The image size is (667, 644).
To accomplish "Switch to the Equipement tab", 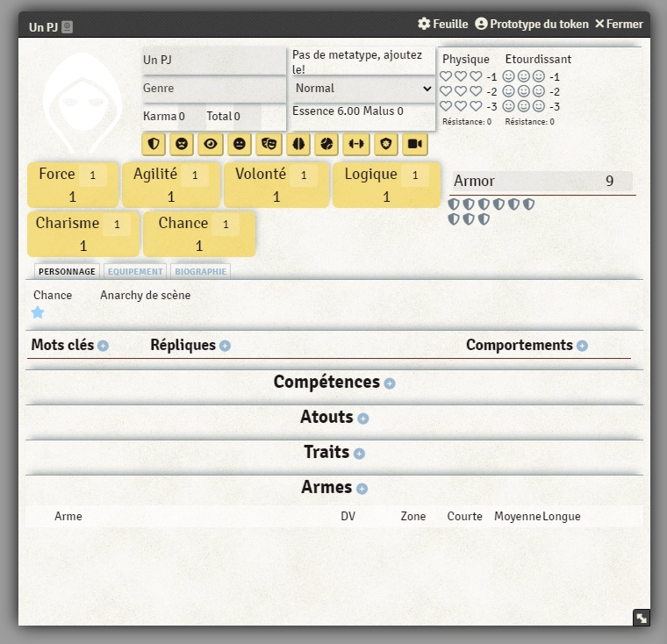I will pyautogui.click(x=135, y=271).
